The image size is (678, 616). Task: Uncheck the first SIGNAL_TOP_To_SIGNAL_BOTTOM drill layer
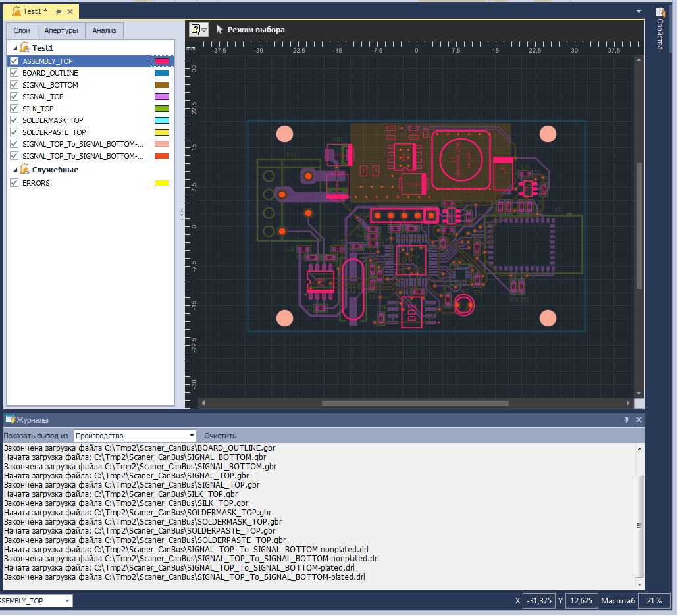coord(14,144)
